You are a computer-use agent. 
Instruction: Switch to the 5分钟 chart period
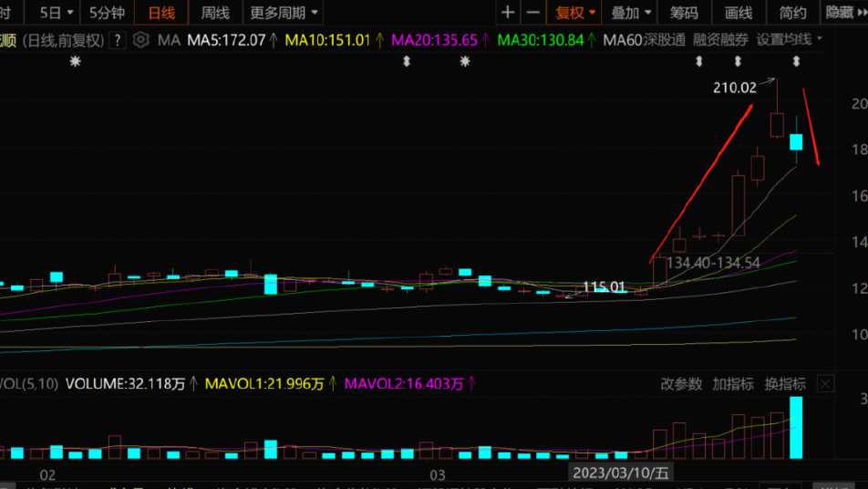pyautogui.click(x=107, y=12)
